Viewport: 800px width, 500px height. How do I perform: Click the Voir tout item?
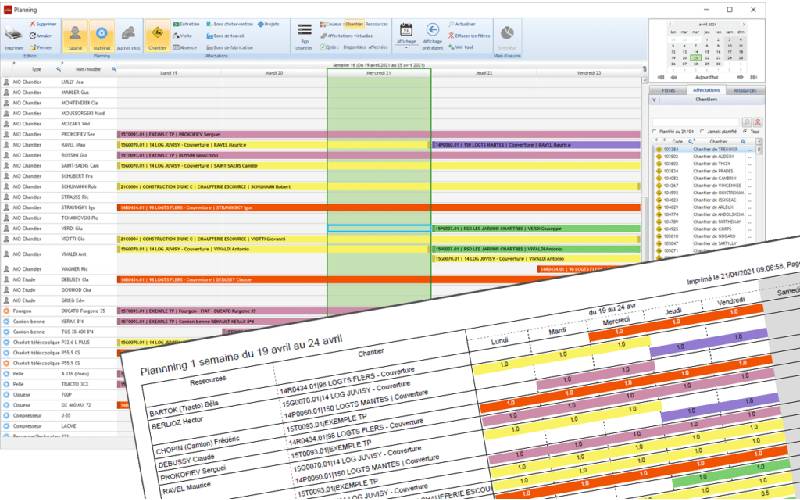tap(461, 47)
